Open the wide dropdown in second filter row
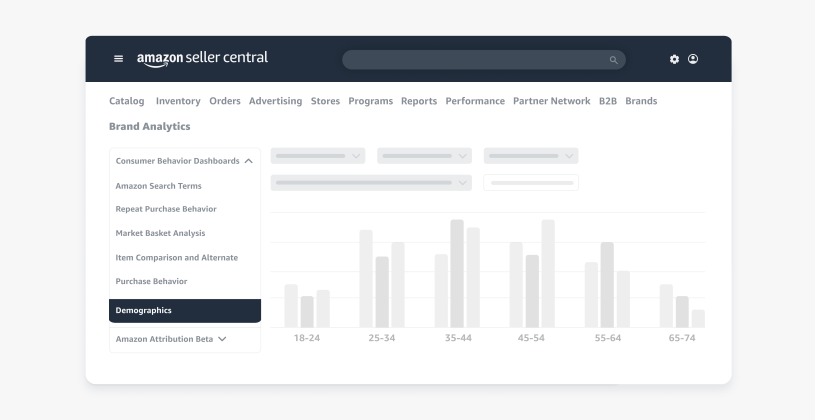815x420 pixels. 371,182
